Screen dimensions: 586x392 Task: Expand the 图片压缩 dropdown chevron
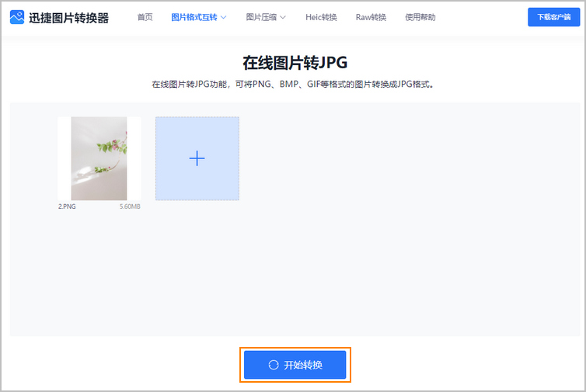283,17
